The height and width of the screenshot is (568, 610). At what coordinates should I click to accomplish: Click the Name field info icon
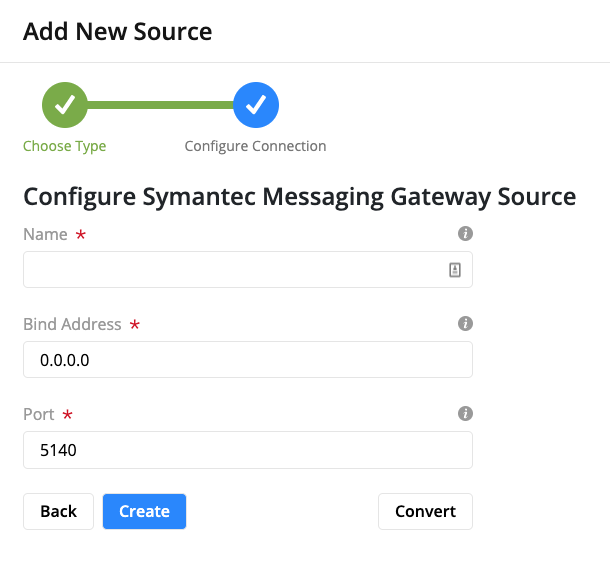[465, 233]
